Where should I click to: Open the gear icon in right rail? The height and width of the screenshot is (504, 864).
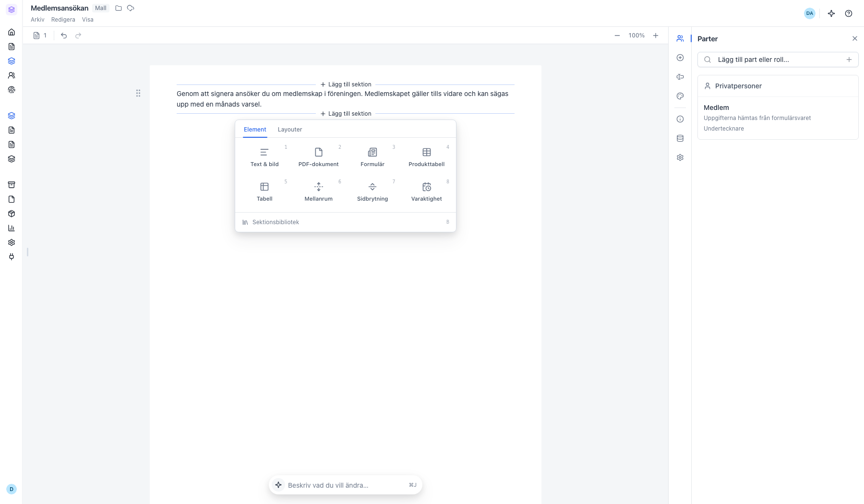(x=680, y=157)
